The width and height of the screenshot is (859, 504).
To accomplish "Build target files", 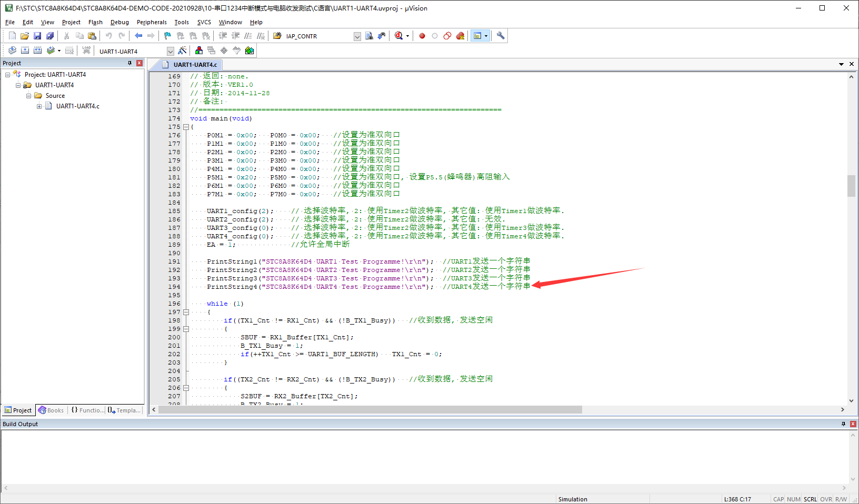I will click(25, 51).
